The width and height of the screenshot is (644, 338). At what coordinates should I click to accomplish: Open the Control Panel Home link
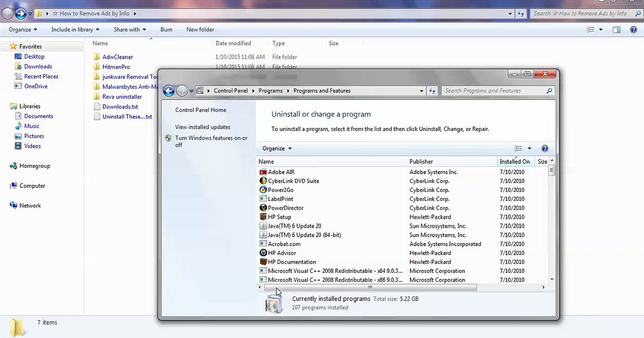[201, 110]
